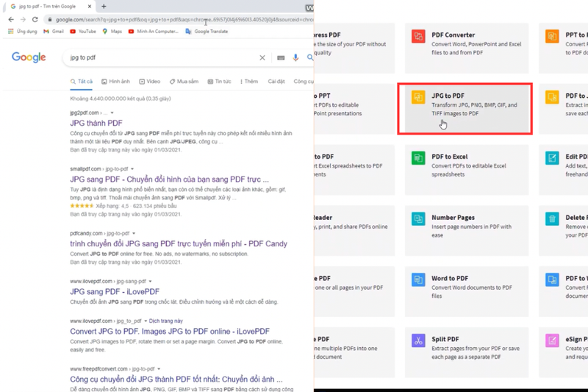
Task: Switch to the 'Video' tab
Action: [x=150, y=82]
